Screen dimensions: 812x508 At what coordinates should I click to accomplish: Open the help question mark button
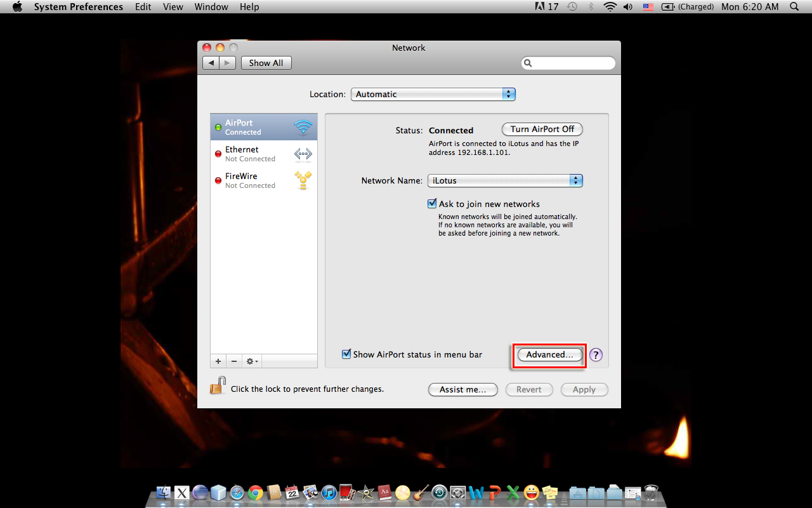coord(596,355)
